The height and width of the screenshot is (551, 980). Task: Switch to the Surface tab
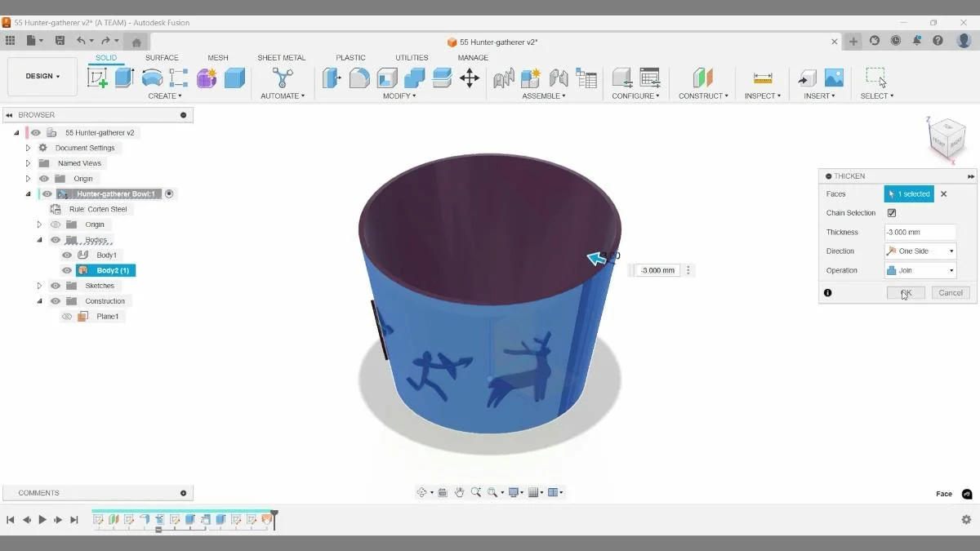(x=162, y=57)
